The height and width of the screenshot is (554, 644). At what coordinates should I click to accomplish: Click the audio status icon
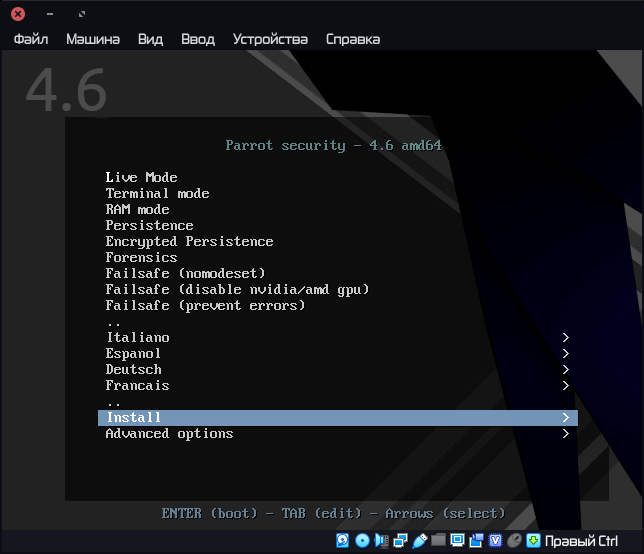[x=381, y=541]
